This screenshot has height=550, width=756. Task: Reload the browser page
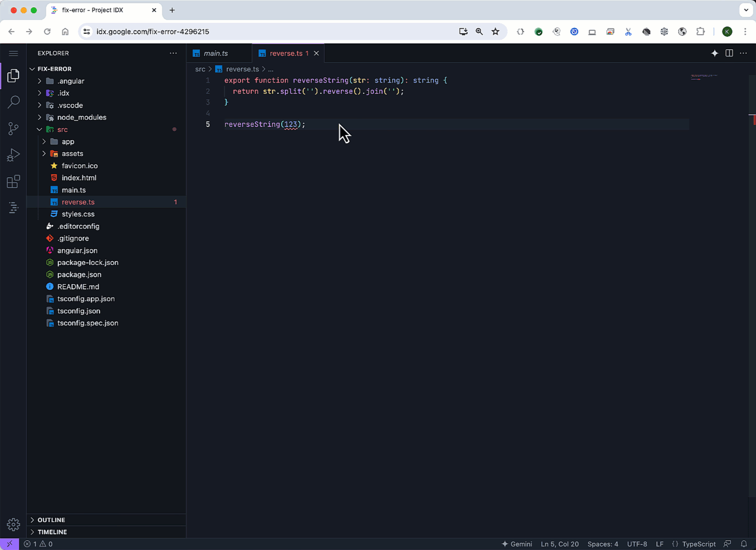(x=47, y=32)
